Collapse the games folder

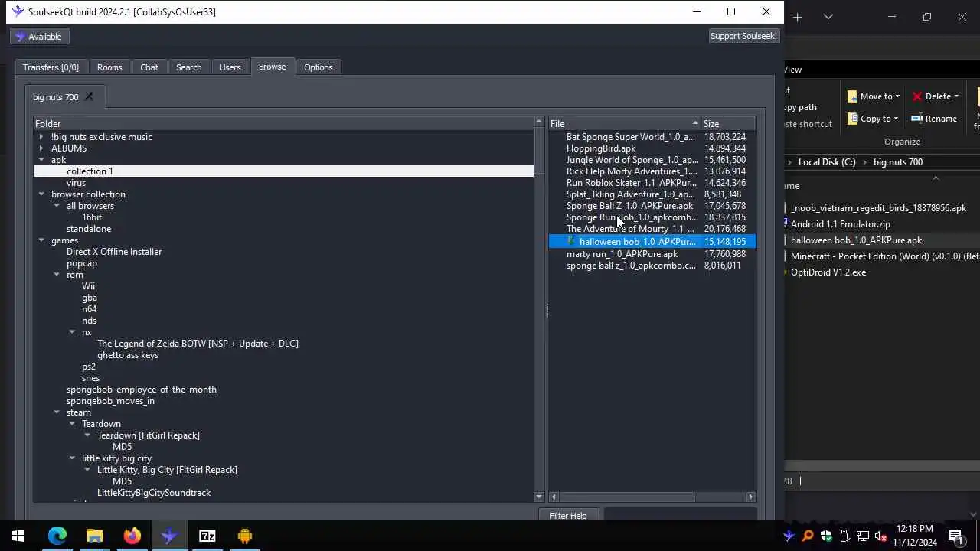click(41, 240)
